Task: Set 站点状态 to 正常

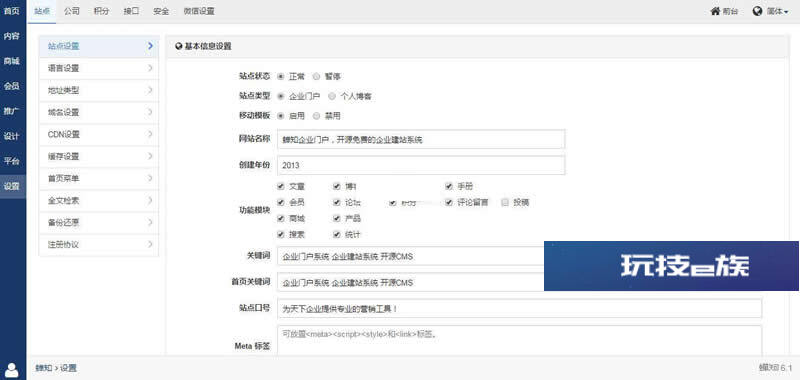Action: [281, 77]
